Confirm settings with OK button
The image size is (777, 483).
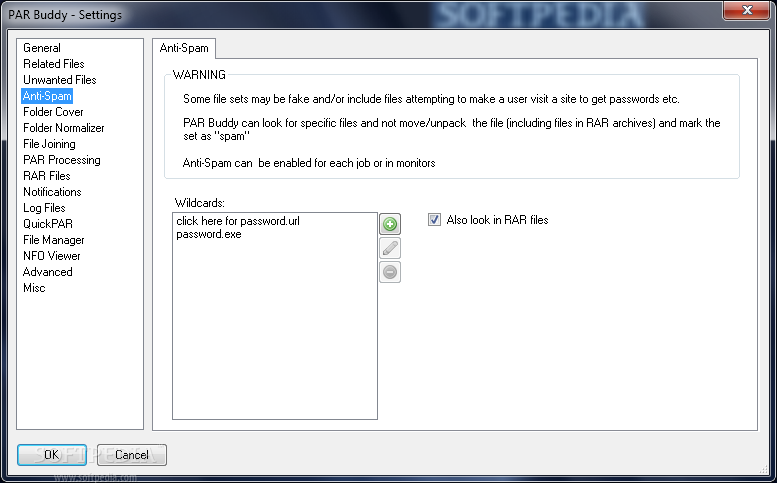click(52, 455)
